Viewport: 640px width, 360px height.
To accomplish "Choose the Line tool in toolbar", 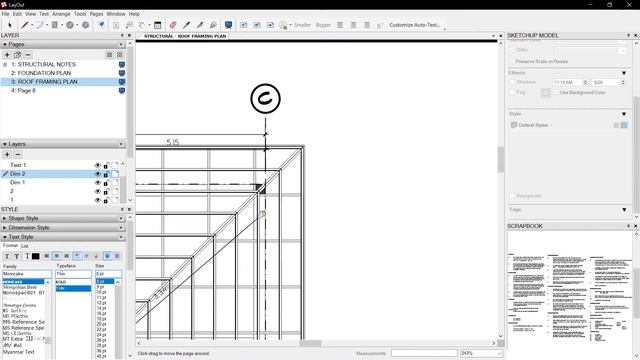I will point(24,25).
